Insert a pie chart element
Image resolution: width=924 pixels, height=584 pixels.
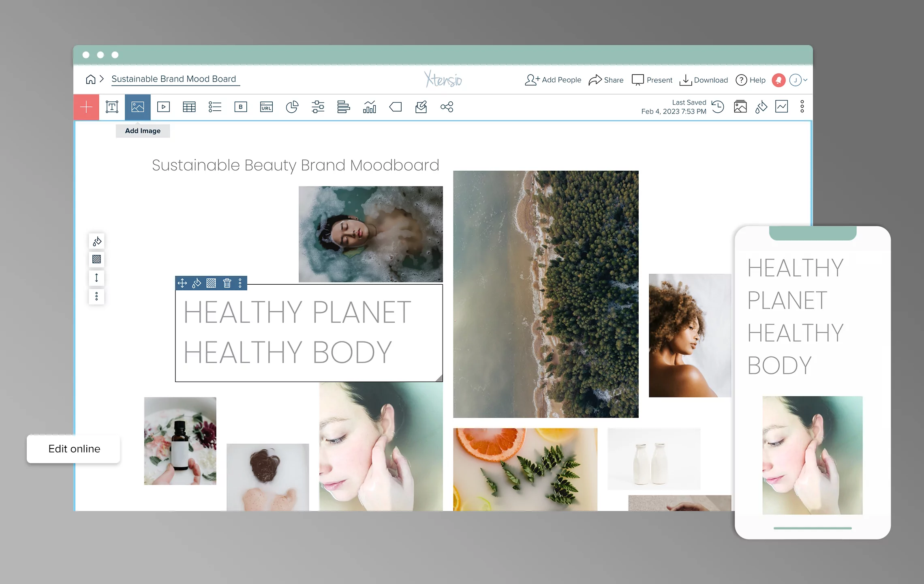tap(292, 107)
